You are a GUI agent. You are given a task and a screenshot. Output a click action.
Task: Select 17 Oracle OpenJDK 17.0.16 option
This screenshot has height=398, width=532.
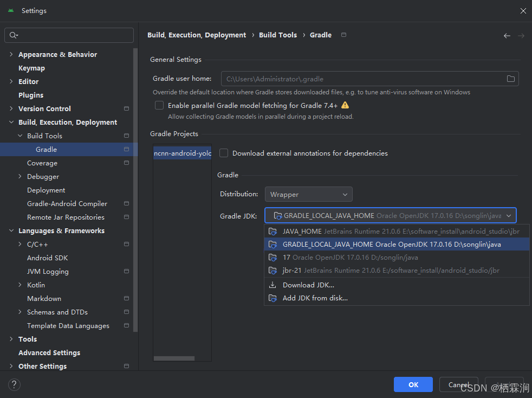point(397,258)
